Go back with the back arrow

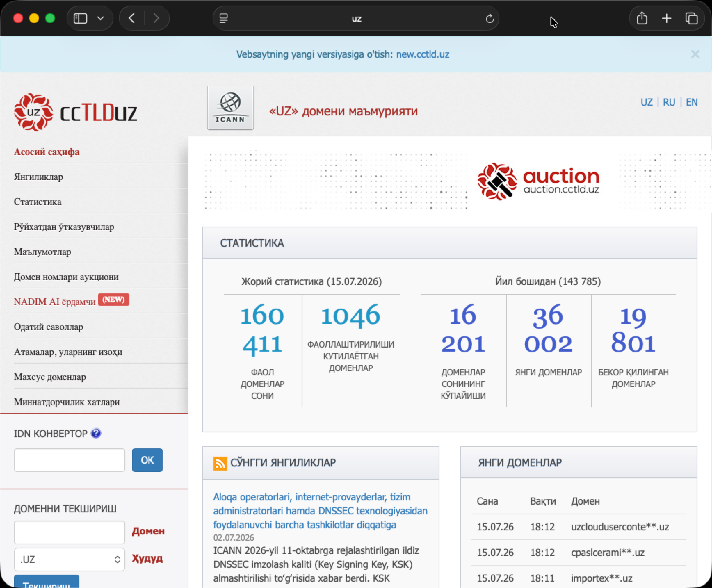pos(132,18)
